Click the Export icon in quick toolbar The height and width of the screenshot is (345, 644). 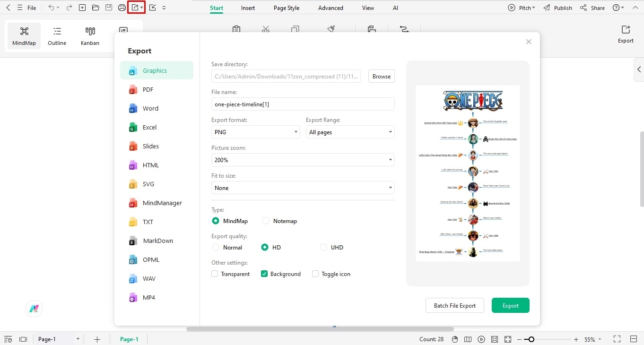pyautogui.click(x=135, y=8)
